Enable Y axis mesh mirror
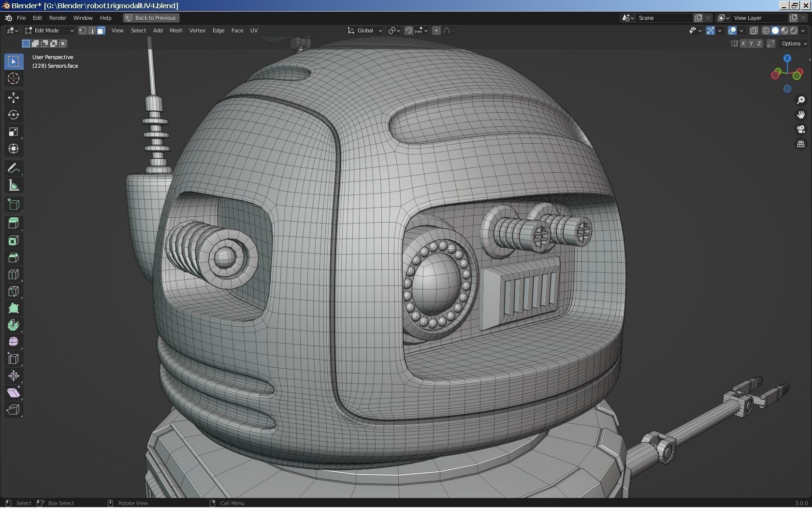This screenshot has width=812, height=508. point(751,44)
